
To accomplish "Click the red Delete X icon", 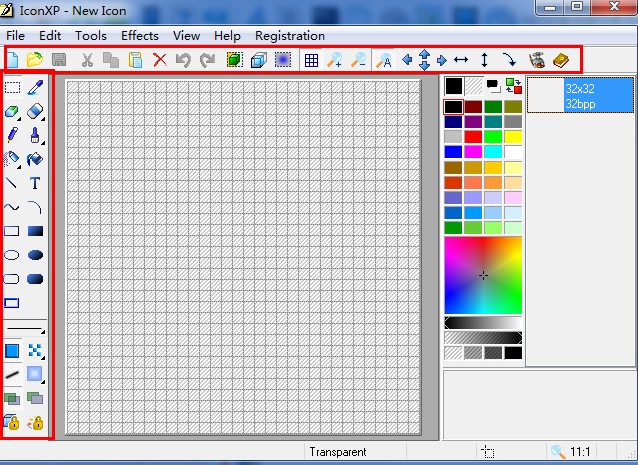I will point(160,60).
